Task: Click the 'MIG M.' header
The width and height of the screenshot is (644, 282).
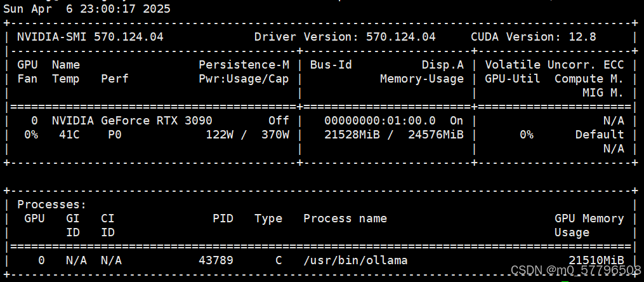Action: [x=603, y=93]
